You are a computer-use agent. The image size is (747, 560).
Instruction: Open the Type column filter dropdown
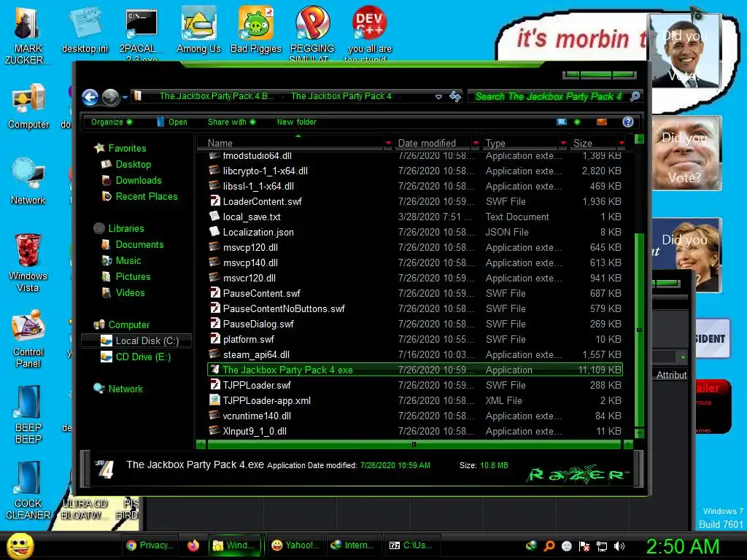click(563, 143)
